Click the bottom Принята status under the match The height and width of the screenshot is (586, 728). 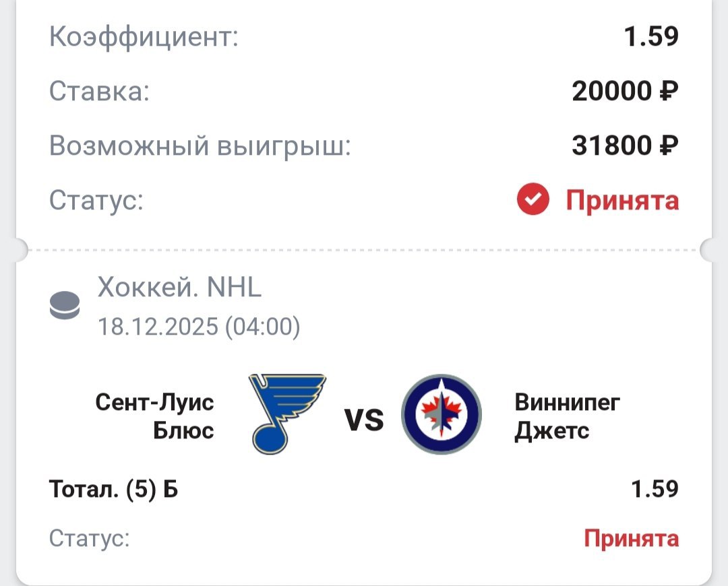631,538
